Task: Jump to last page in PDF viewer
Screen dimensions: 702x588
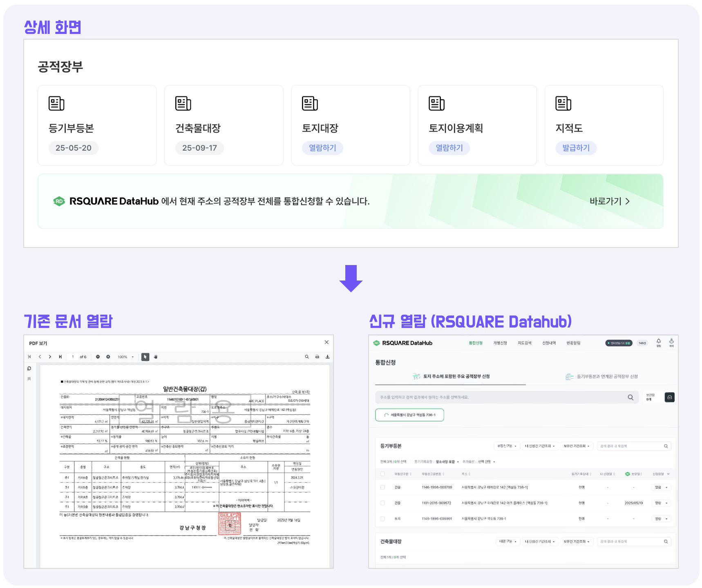Action: pyautogui.click(x=60, y=357)
